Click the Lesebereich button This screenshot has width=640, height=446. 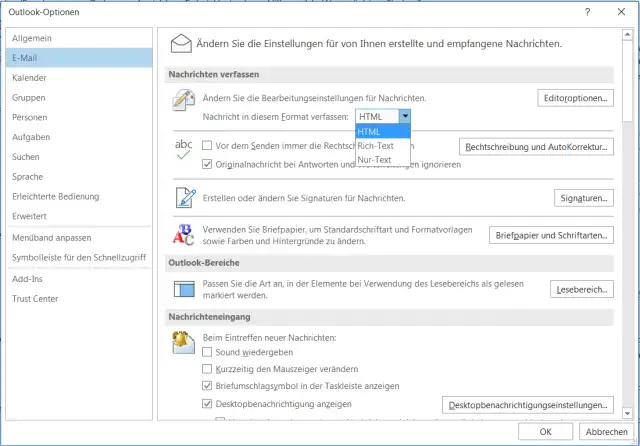click(582, 289)
